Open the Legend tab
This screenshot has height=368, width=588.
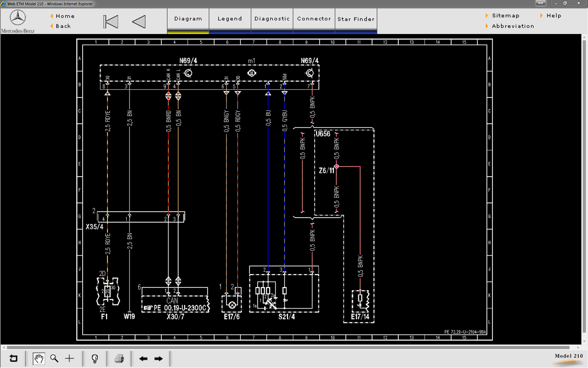coord(230,19)
